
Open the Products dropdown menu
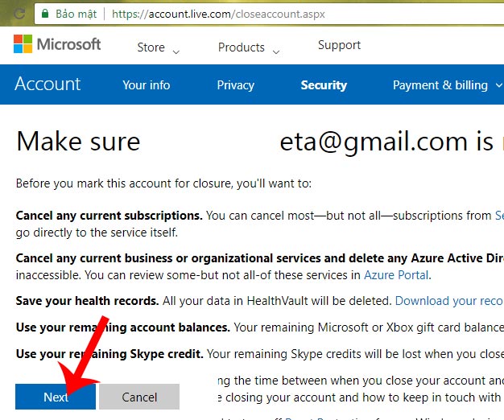(x=249, y=48)
